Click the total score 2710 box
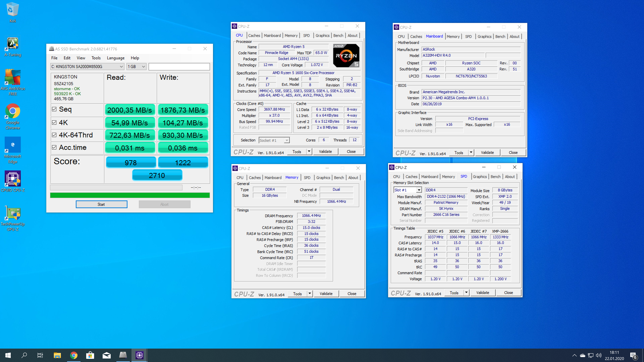This screenshot has width=644, height=362. [x=157, y=175]
